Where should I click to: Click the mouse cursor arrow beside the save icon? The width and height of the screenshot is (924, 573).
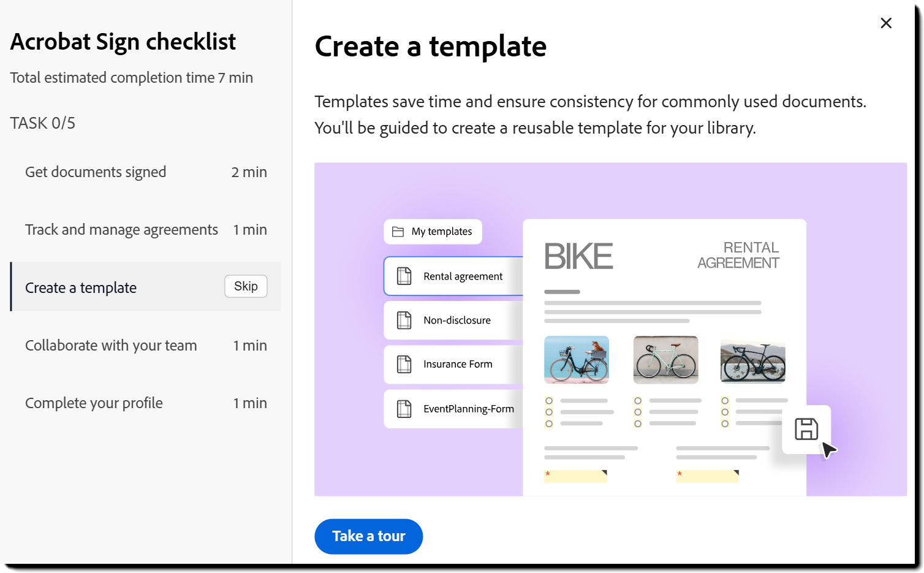pyautogui.click(x=828, y=452)
